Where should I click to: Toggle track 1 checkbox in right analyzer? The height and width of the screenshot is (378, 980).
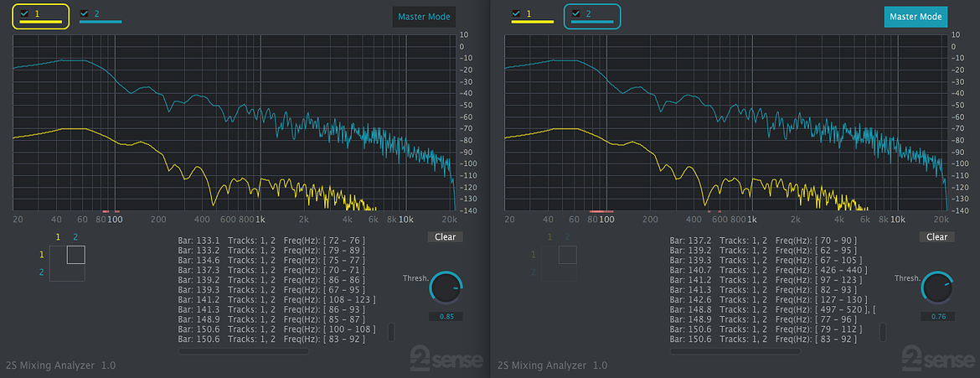pos(516,13)
